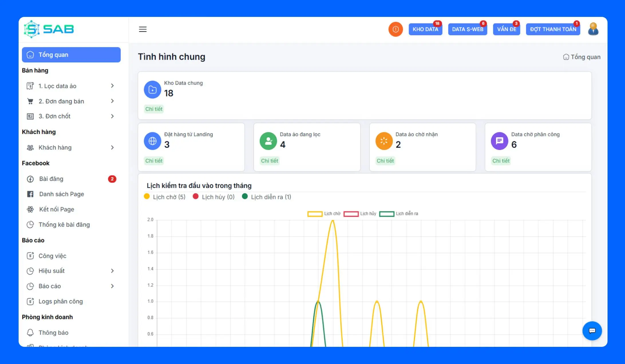Click the red badge on Bài đăng
The height and width of the screenshot is (364, 625).
tap(112, 179)
